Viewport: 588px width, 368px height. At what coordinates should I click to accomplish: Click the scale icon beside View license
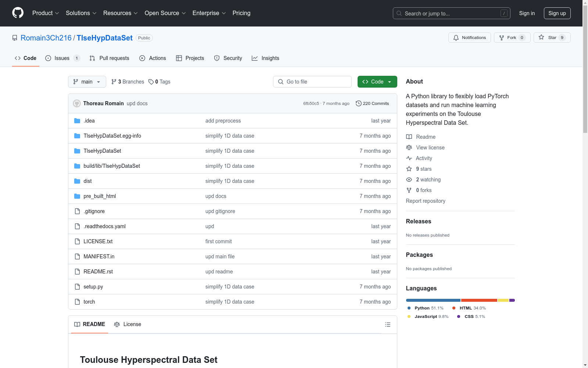[409, 148]
